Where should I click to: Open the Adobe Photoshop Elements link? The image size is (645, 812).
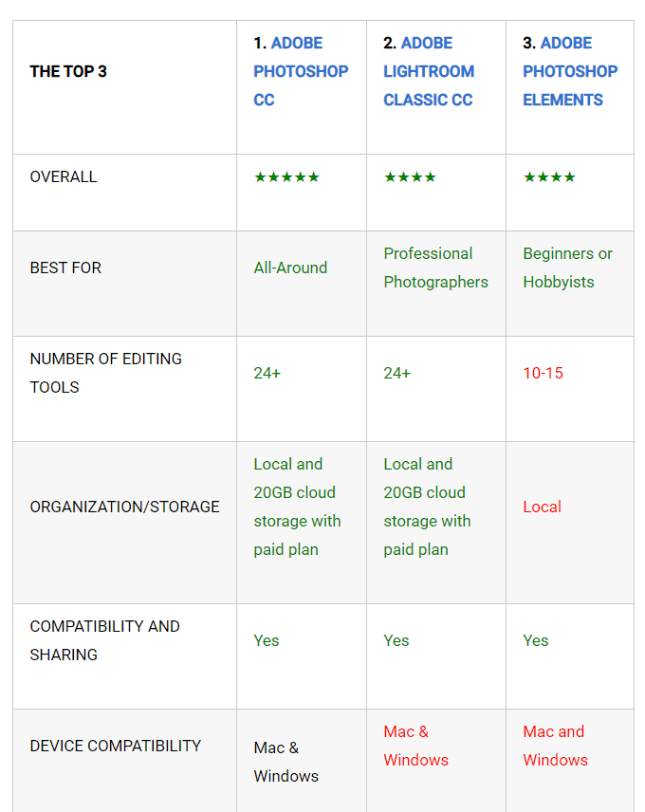(570, 71)
